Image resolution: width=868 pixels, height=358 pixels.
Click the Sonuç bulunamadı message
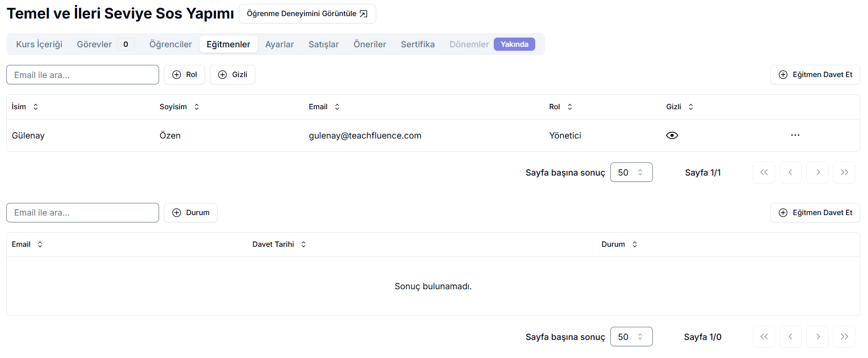(433, 286)
